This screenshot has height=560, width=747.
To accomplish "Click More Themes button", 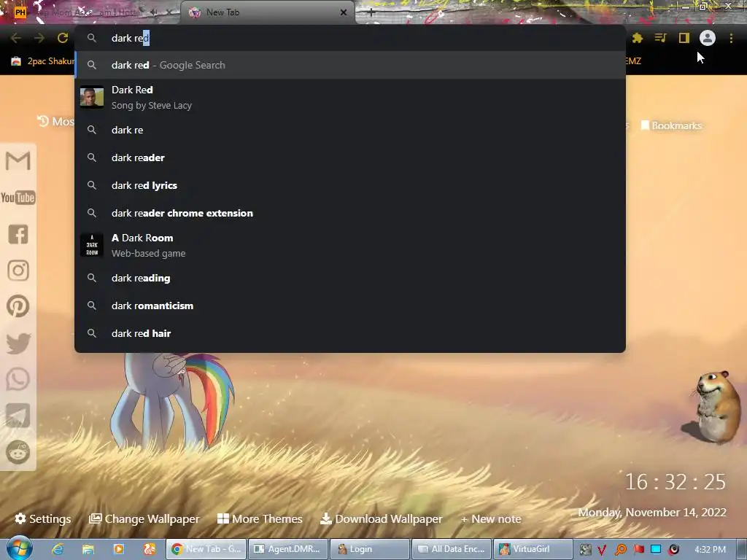I will (260, 518).
